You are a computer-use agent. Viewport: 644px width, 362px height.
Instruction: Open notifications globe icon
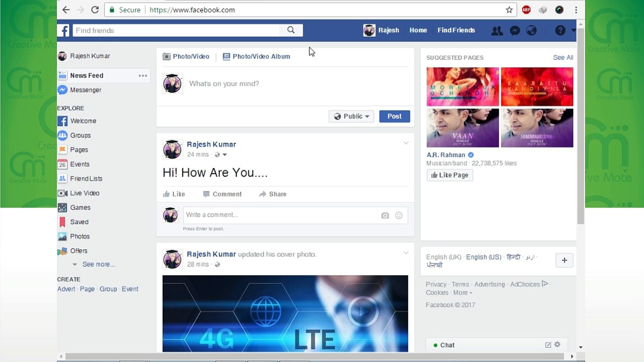click(531, 31)
